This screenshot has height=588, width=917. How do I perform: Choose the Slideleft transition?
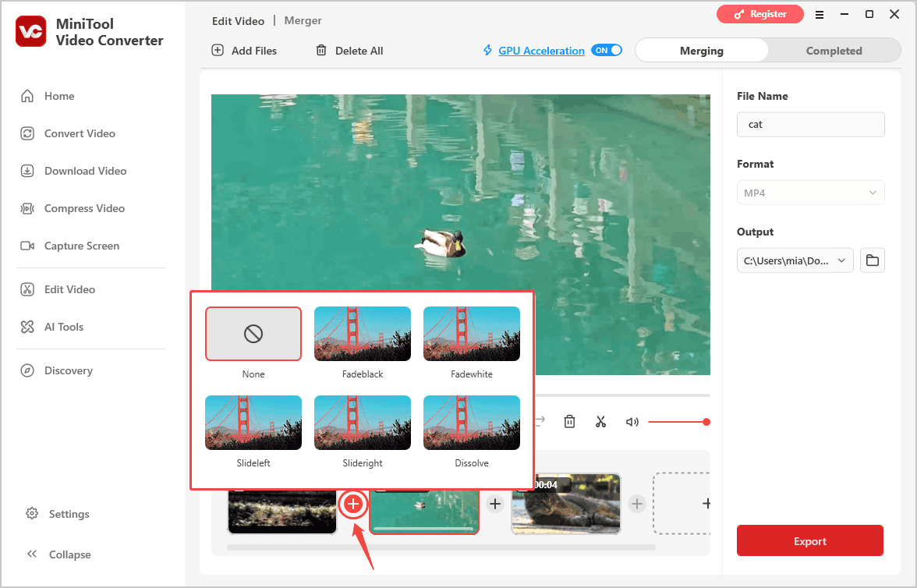click(x=253, y=423)
